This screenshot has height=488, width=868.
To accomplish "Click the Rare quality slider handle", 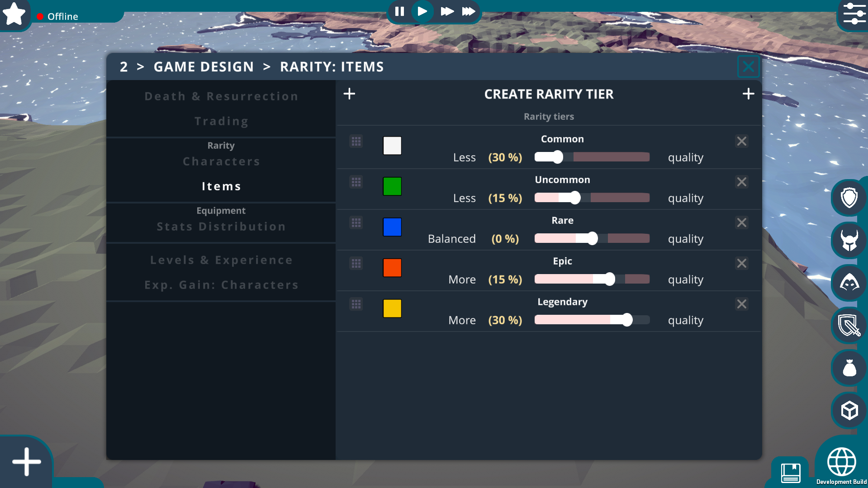I will coord(592,238).
